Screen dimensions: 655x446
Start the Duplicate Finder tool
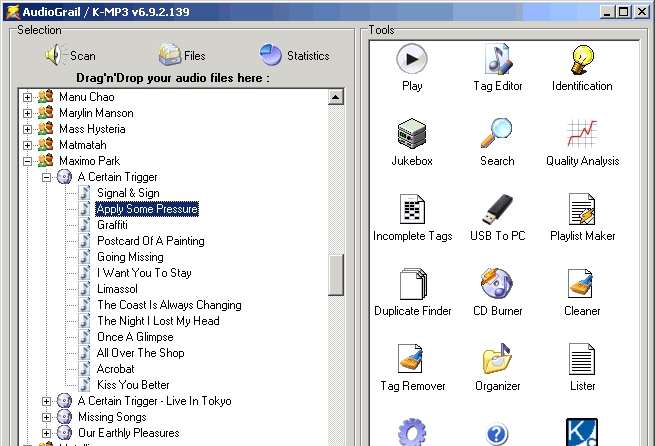(412, 292)
